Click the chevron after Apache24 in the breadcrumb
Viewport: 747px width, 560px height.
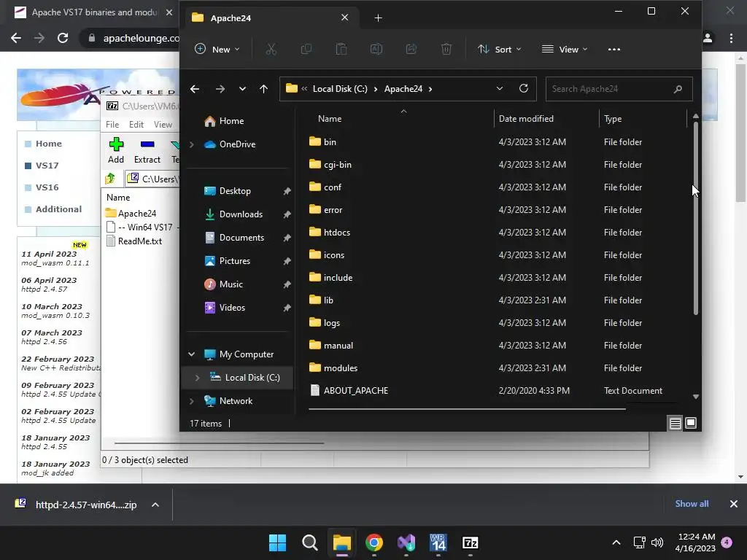tap(430, 89)
